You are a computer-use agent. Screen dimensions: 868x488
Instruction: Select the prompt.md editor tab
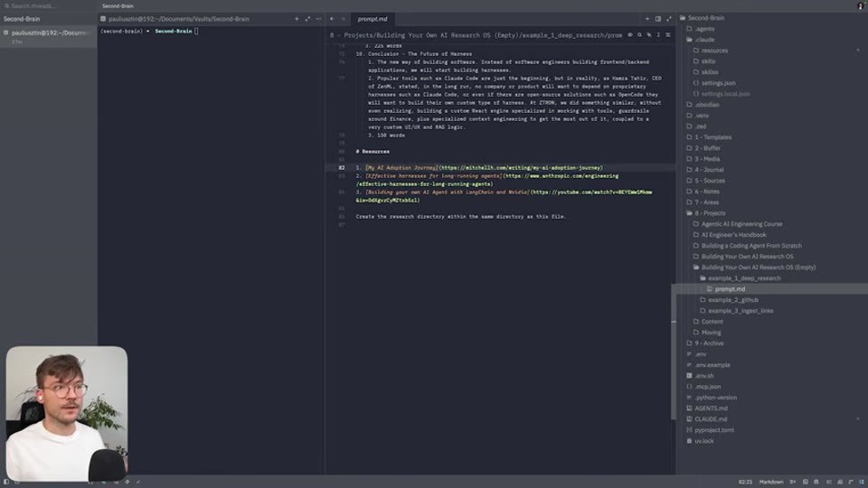[372, 19]
